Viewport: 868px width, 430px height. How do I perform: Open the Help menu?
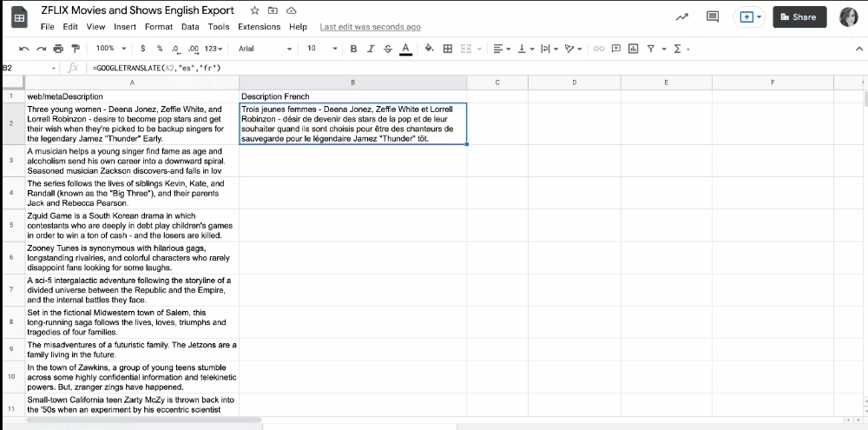click(298, 27)
